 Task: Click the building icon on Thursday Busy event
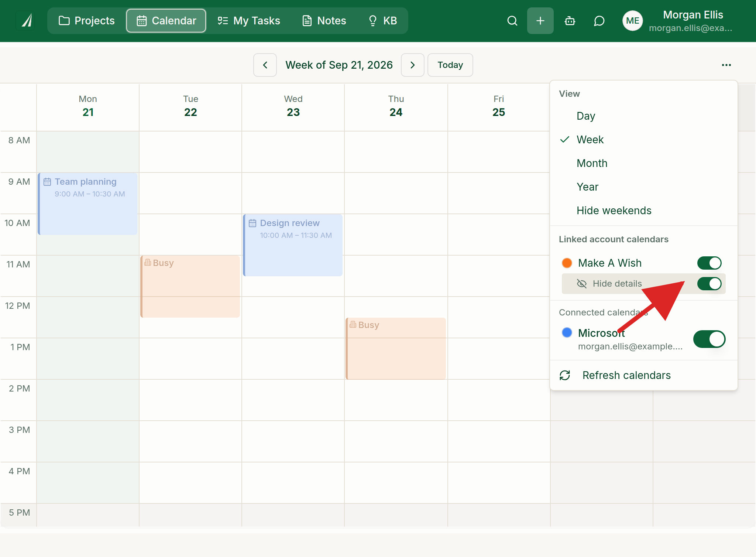pyautogui.click(x=353, y=325)
